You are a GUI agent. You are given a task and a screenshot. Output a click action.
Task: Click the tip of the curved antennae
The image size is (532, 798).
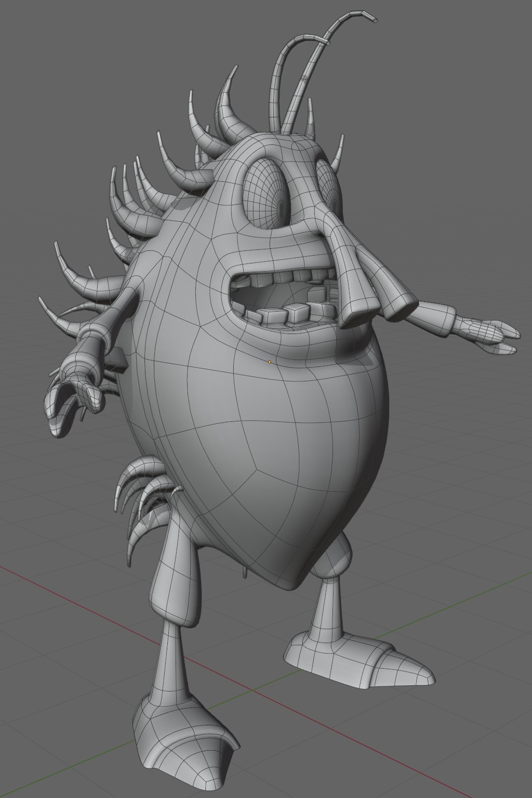[x=373, y=19]
